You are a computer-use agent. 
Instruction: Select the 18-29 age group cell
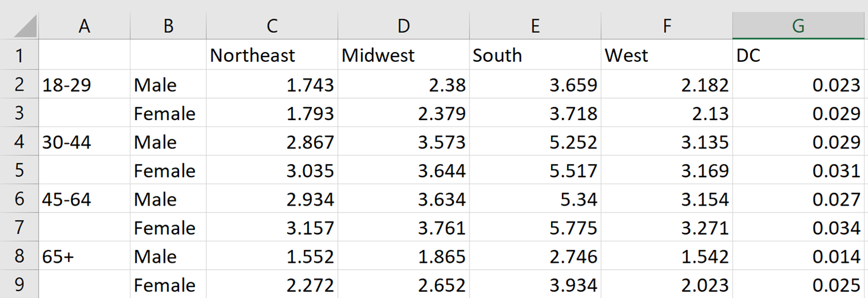click(84, 84)
